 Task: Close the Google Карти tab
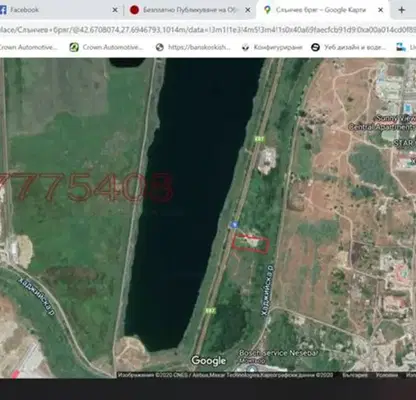(380, 10)
